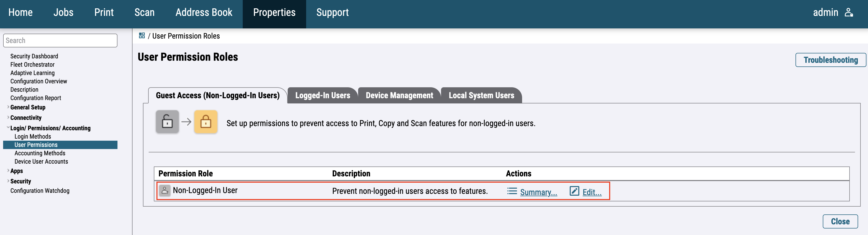This screenshot has width=868, height=235.
Task: Expand the Connectivity tree section
Action: pos(8,118)
